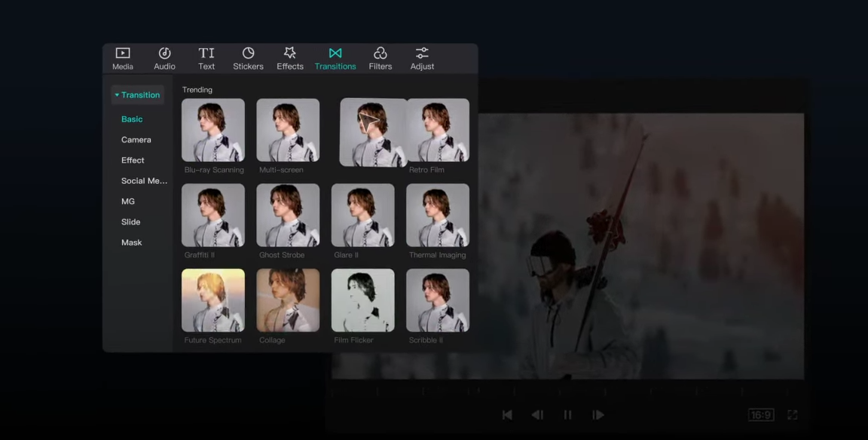Choose the Film Flicker transition thumbnail
The image size is (868, 440).
(x=362, y=301)
